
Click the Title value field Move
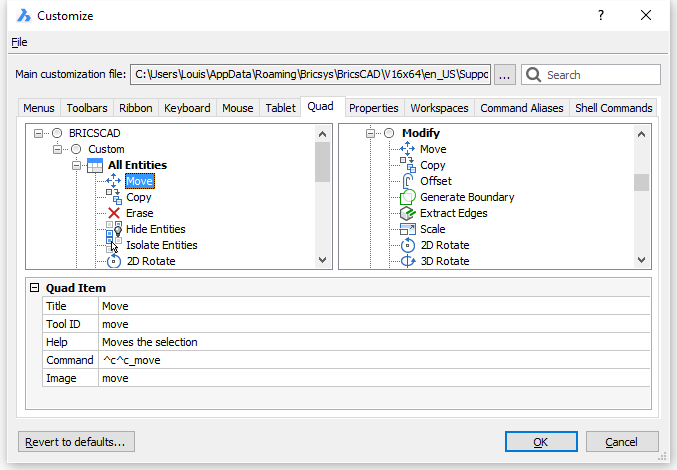click(374, 306)
